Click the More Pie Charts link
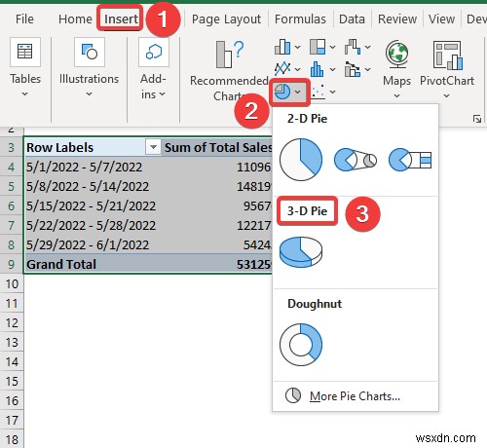Image resolution: width=487 pixels, height=448 pixels. 355,396
